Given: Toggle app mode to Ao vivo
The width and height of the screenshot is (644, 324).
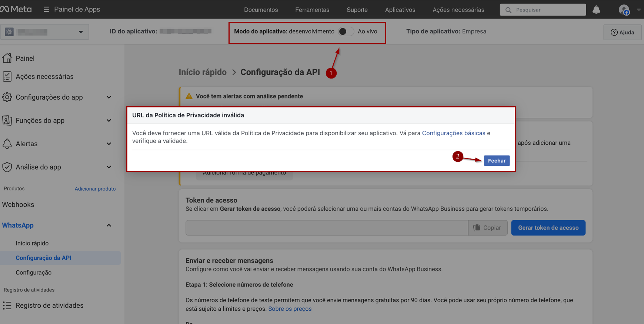Looking at the screenshot, I should tap(346, 31).
